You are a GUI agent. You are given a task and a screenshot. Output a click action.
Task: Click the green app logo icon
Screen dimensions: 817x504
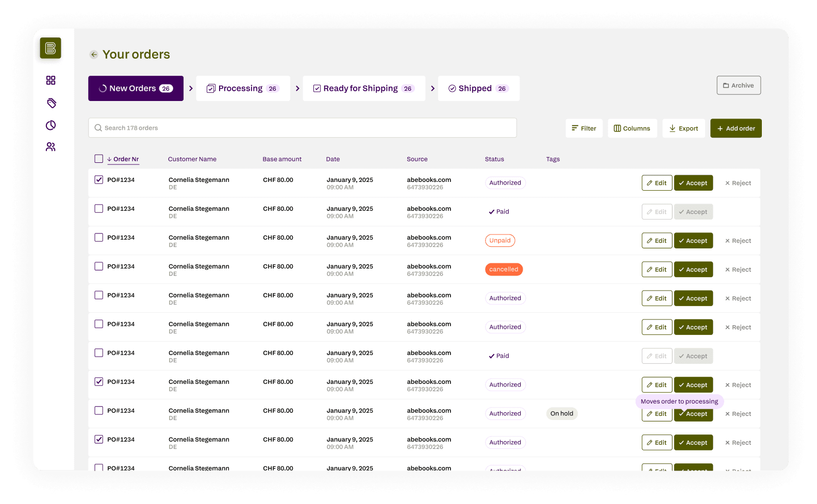pos(51,48)
